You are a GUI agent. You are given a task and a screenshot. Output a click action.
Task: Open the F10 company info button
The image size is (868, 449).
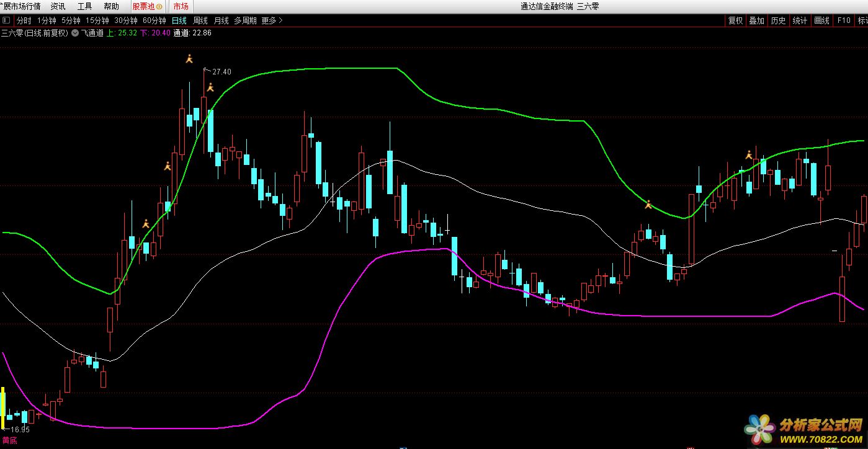pyautogui.click(x=844, y=20)
